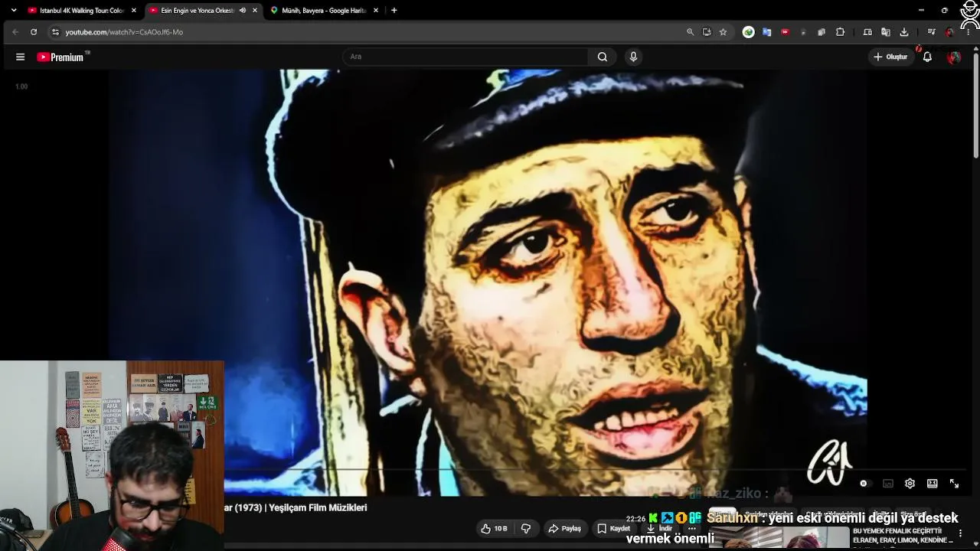The height and width of the screenshot is (551, 980).
Task: Switch to the Istanbul 4K Walking Tour tab
Action: click(x=82, y=11)
